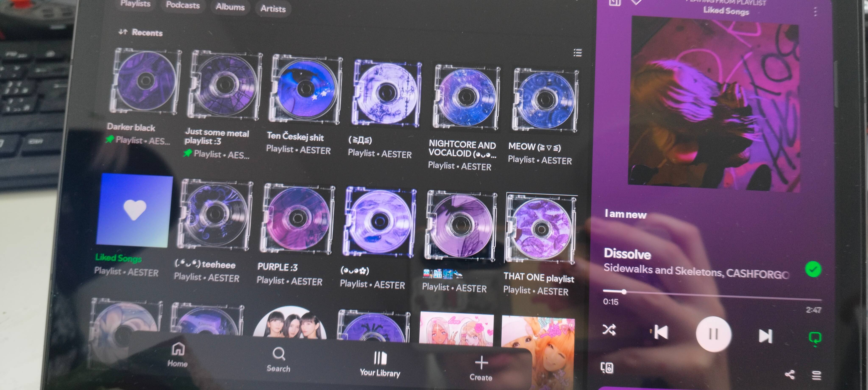
Task: Open the (≧Д≦) playlist disc cover
Action: click(x=387, y=93)
